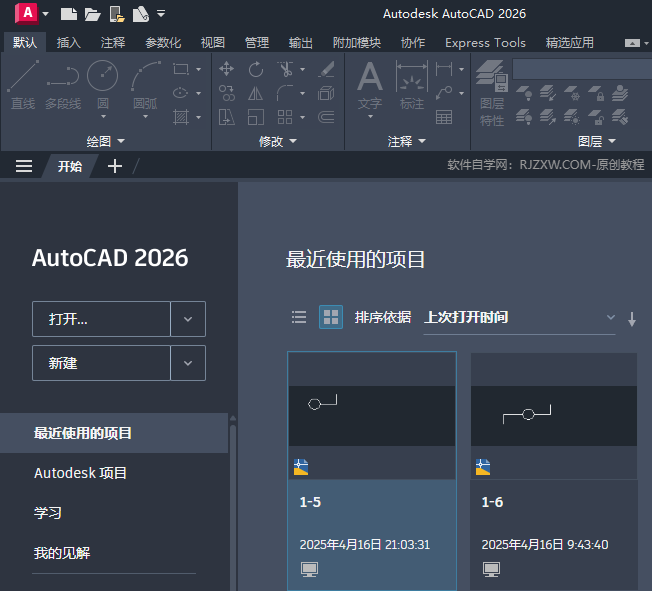Select 最近使用的项目 in the sidebar

click(114, 433)
